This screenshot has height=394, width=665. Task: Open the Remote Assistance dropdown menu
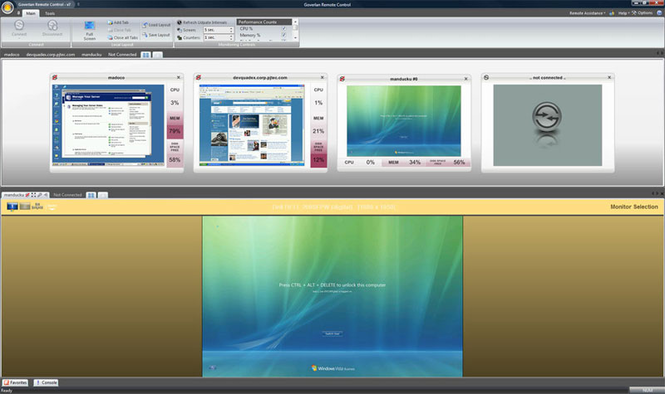(x=587, y=13)
